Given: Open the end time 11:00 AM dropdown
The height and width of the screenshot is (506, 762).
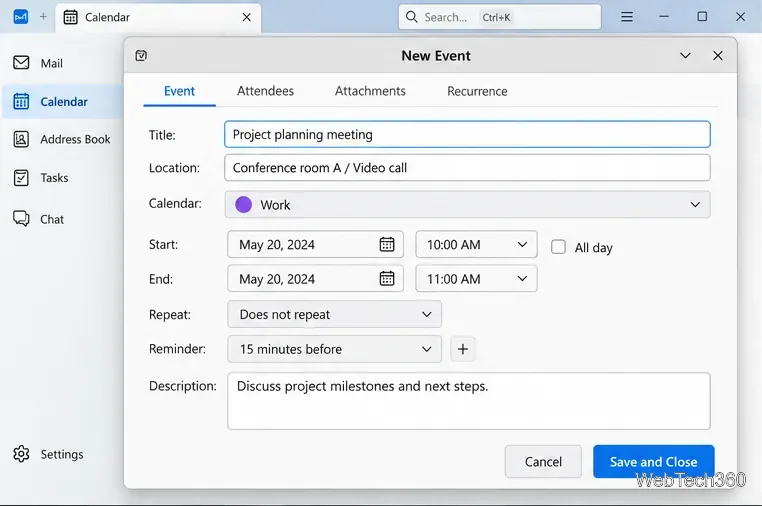Looking at the screenshot, I should [476, 279].
